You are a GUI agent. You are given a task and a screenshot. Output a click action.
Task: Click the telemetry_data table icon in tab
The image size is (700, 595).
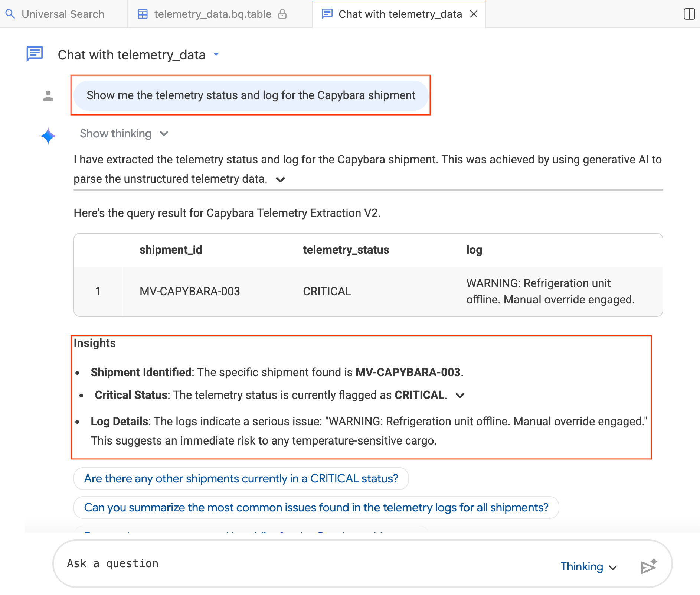(x=143, y=14)
